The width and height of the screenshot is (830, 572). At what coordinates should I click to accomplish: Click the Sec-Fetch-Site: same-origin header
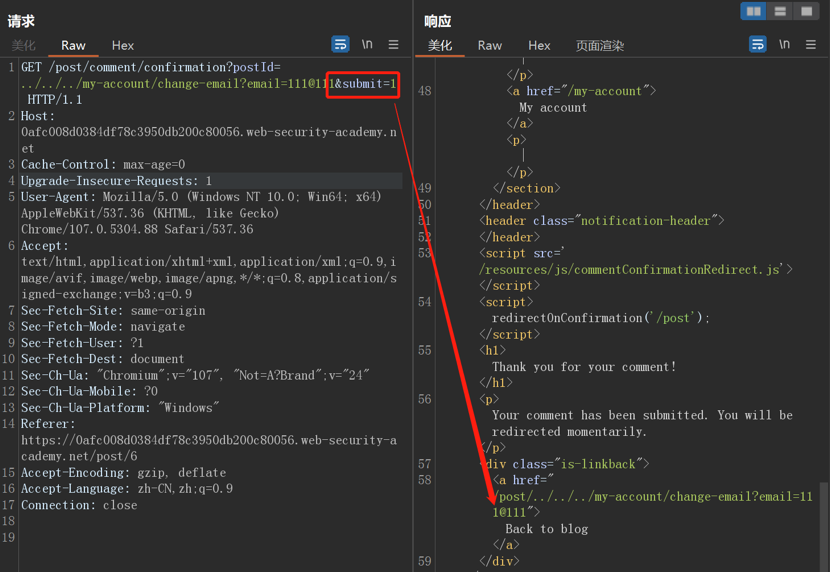coord(113,311)
